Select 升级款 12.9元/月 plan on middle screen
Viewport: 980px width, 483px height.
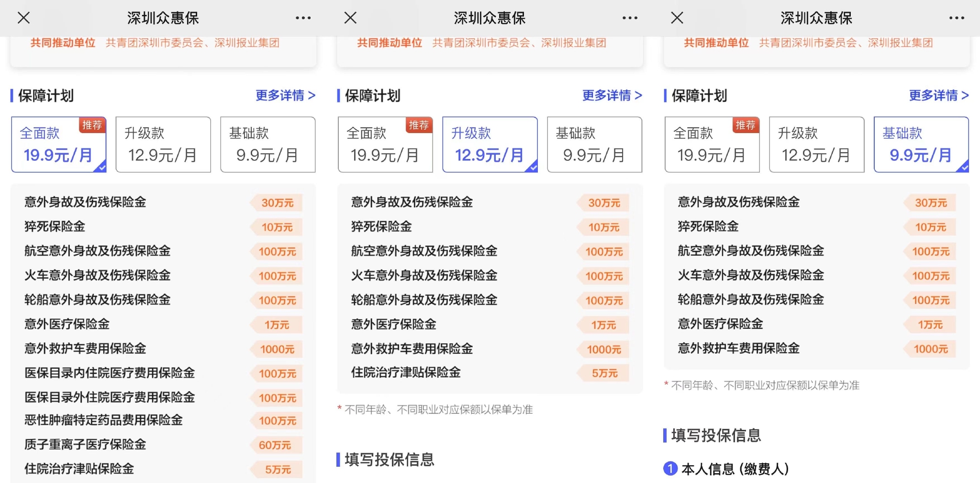(x=490, y=145)
